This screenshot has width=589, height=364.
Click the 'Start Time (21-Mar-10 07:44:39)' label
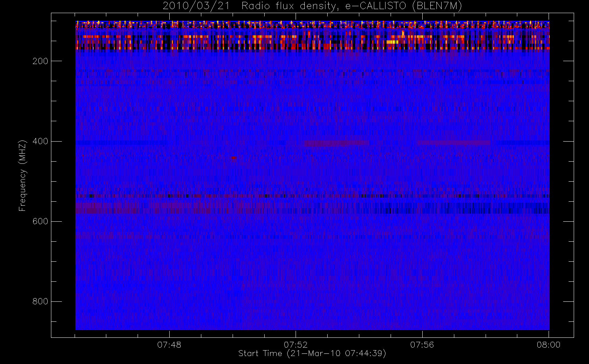click(x=312, y=353)
